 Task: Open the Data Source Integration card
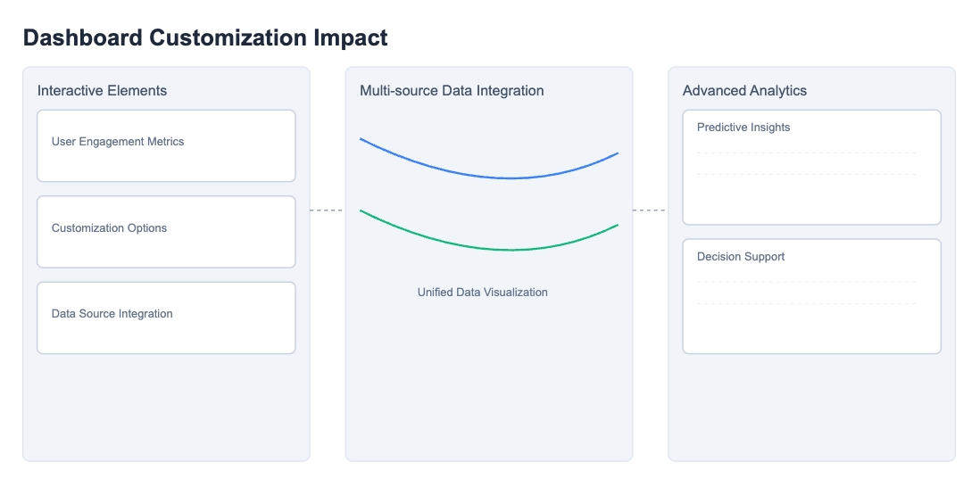pos(166,318)
